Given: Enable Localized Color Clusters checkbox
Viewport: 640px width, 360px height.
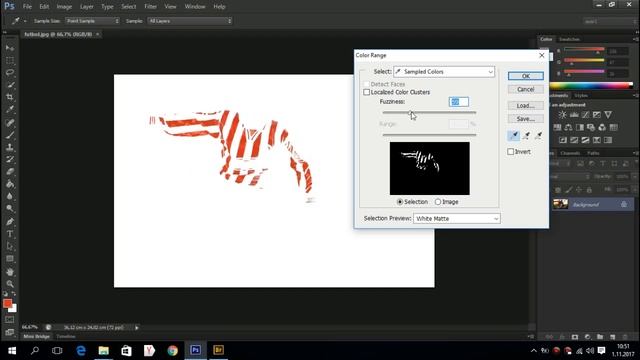Looking at the screenshot, I should click(367, 92).
